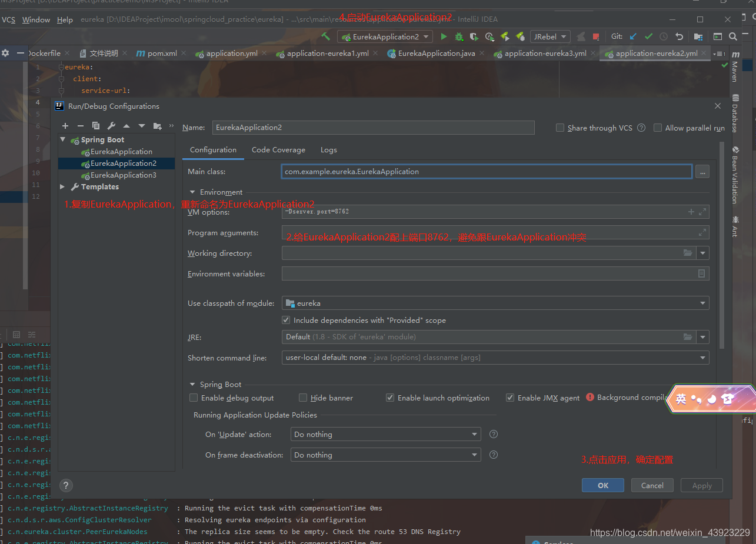
Task: Run the selected EurekaApplication2 configuration
Action: (x=444, y=36)
